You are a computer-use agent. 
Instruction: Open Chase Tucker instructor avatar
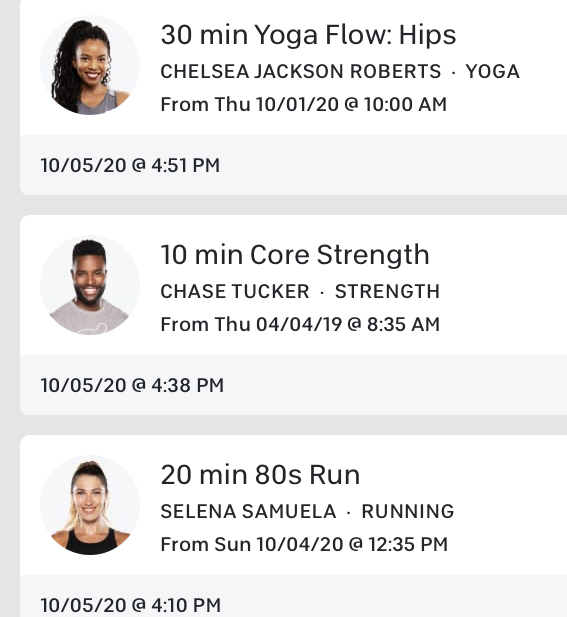pyautogui.click(x=90, y=285)
